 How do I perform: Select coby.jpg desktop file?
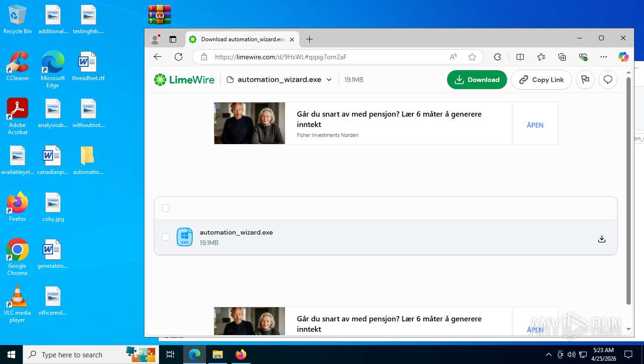[x=53, y=207]
